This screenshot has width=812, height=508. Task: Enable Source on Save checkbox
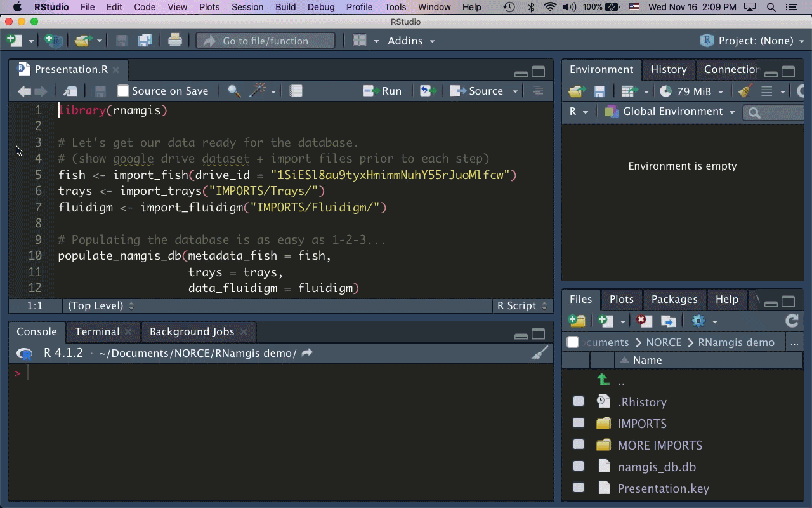(x=123, y=91)
